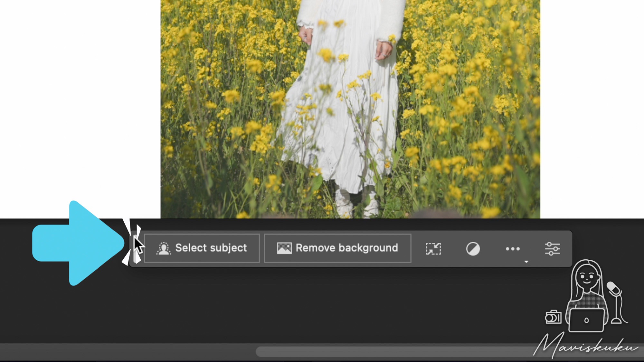The width and height of the screenshot is (644, 362).
Task: Select the subject selection person icon
Action: point(164,248)
